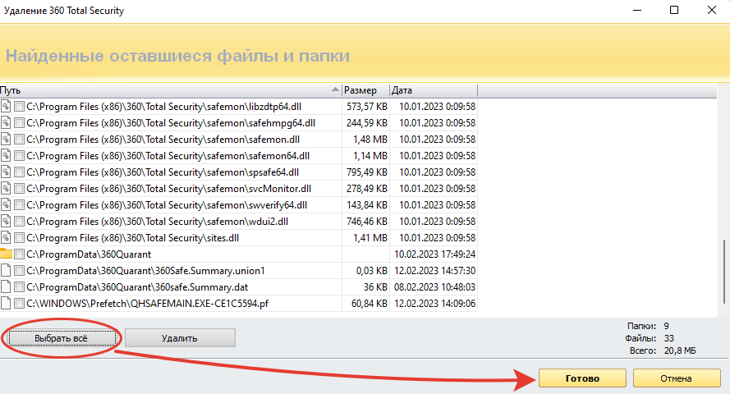This screenshot has width=730, height=394.
Task: Click the size value 573,57 KB
Action: (367, 107)
